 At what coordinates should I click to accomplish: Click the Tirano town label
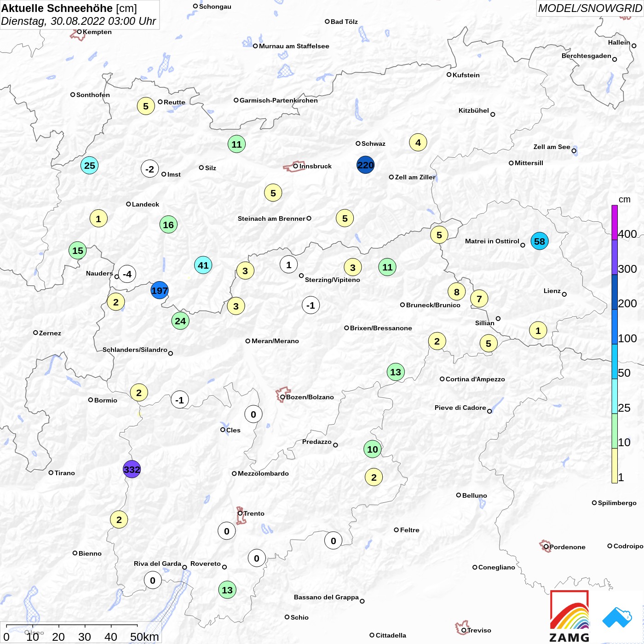click(x=65, y=473)
